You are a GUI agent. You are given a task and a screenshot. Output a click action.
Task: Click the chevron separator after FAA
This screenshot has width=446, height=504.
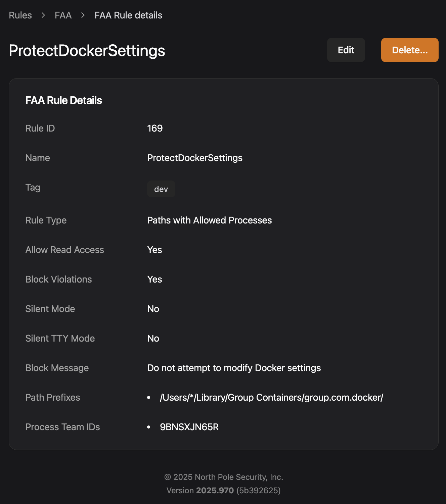click(83, 15)
